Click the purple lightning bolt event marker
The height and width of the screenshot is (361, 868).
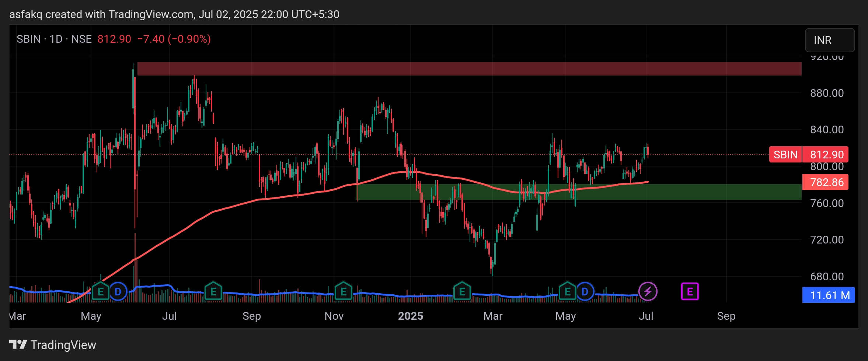click(648, 292)
